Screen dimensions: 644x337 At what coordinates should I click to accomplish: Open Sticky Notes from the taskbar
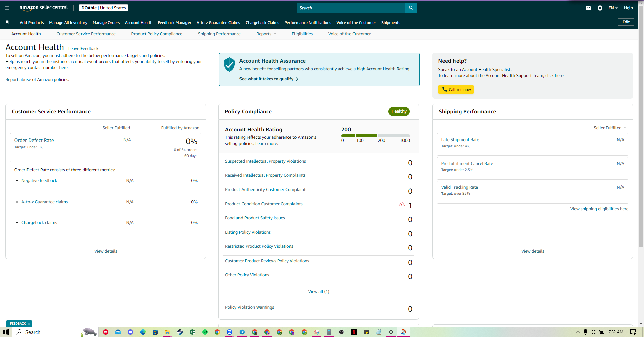click(x=366, y=332)
